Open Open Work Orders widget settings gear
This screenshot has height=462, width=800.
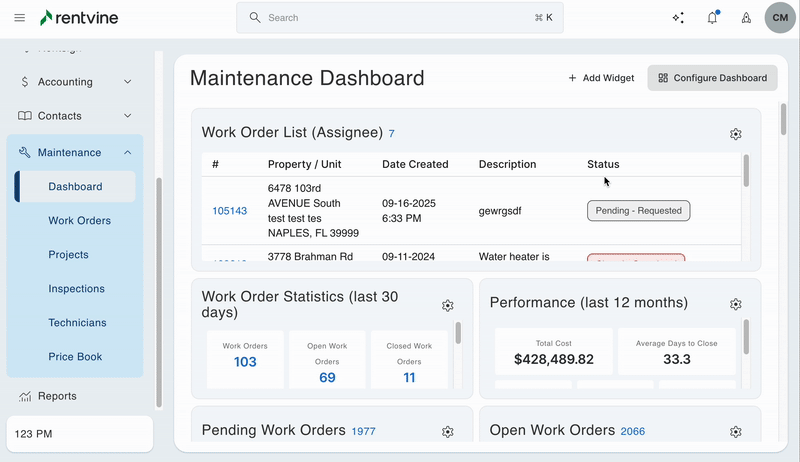click(x=736, y=432)
